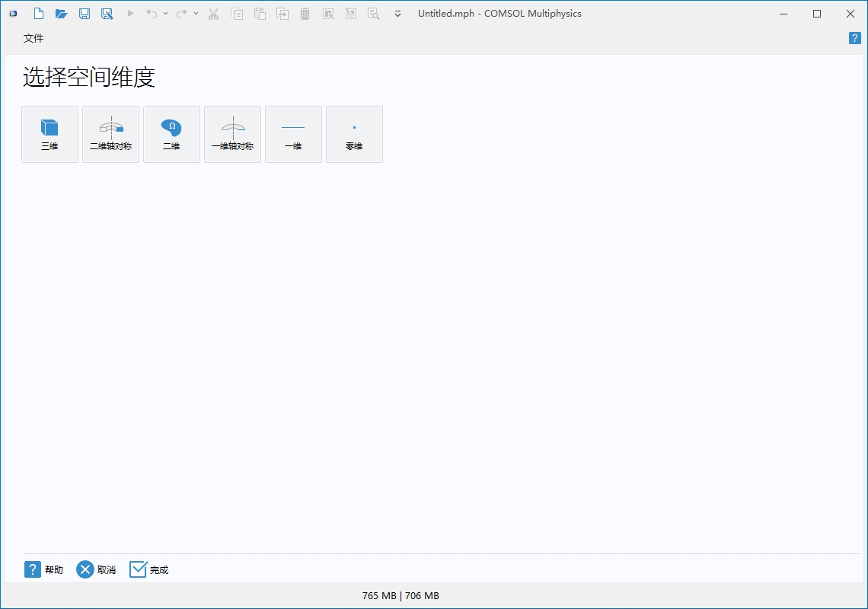Open help via top-right question mark

point(854,38)
